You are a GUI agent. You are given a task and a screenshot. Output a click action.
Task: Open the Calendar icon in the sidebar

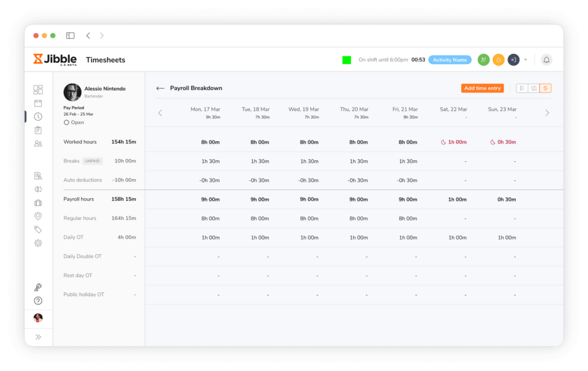click(38, 103)
